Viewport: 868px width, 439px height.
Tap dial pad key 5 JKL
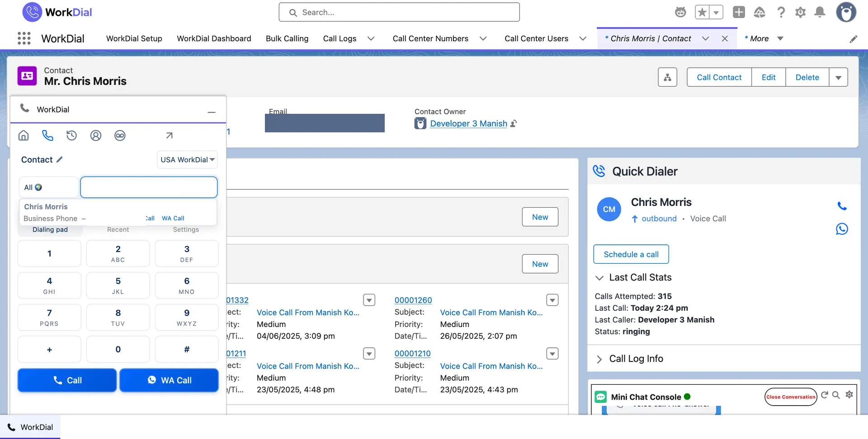118,285
